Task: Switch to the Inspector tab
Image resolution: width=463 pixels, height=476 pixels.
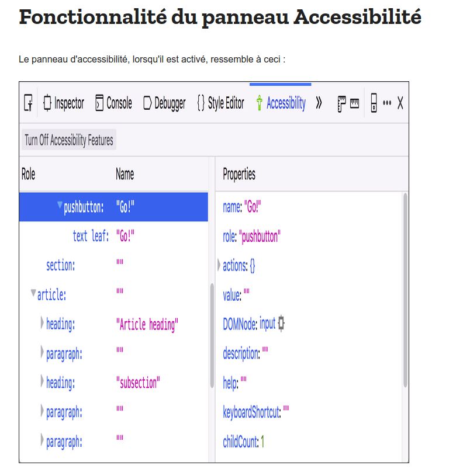Action: point(64,103)
